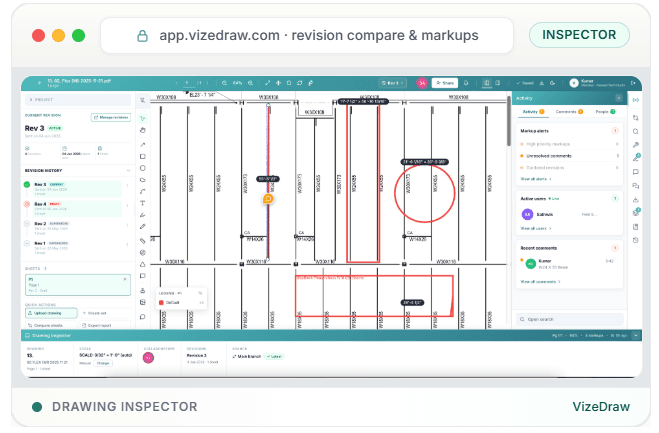This screenshot has width=659, height=433.
Task: Select the cloud markup tool
Action: tap(142, 180)
